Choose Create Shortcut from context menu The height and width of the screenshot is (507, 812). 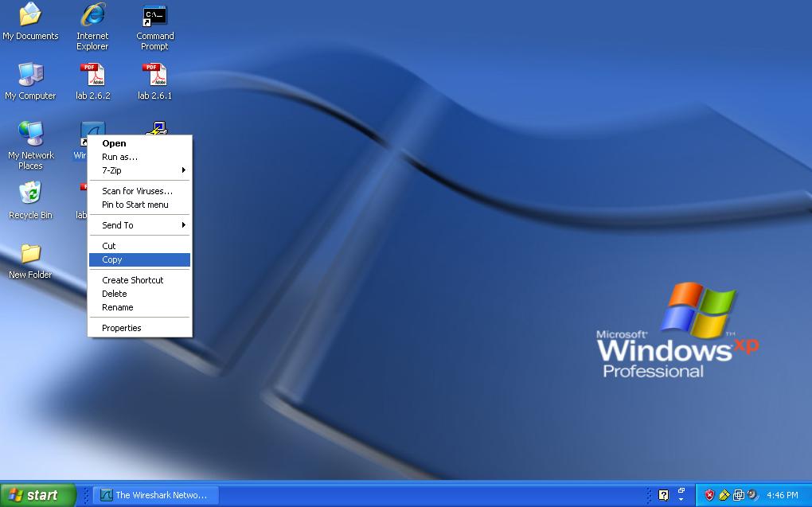(x=139, y=280)
